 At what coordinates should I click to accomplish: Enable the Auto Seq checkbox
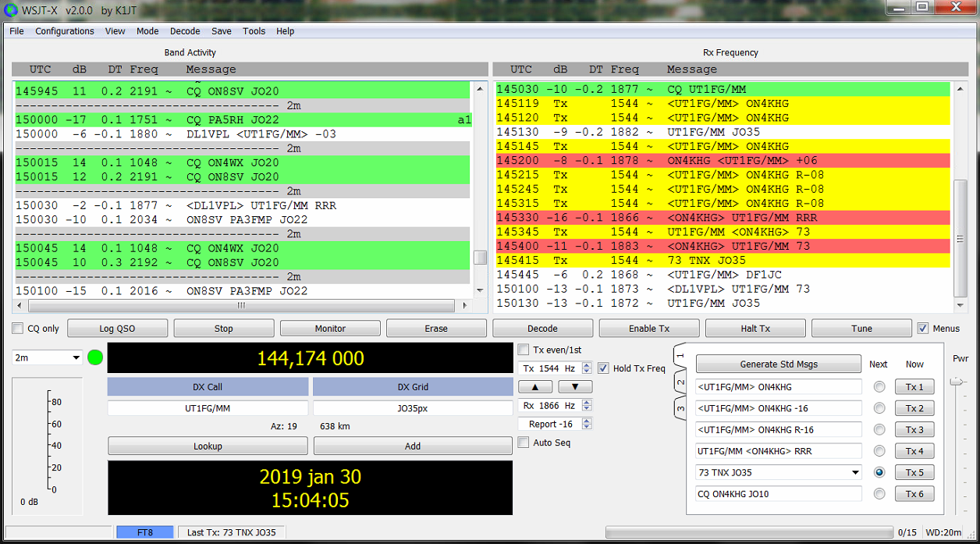pyautogui.click(x=524, y=443)
